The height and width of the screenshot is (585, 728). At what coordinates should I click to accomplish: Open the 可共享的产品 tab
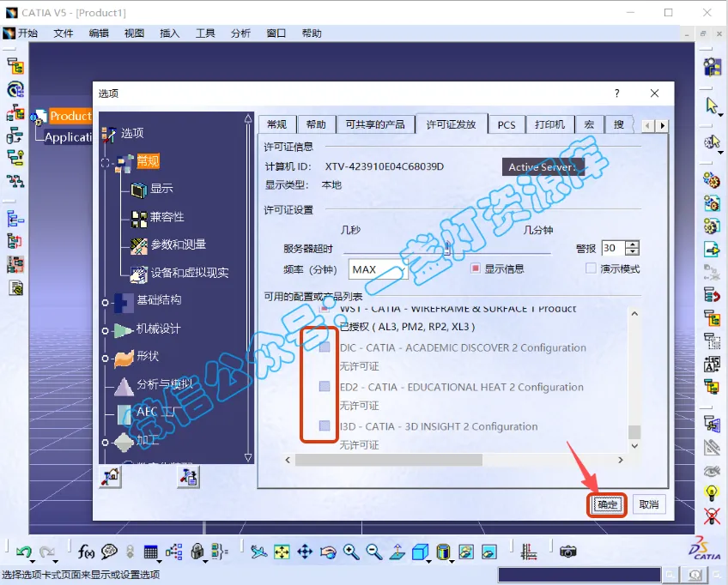pyautogui.click(x=375, y=124)
